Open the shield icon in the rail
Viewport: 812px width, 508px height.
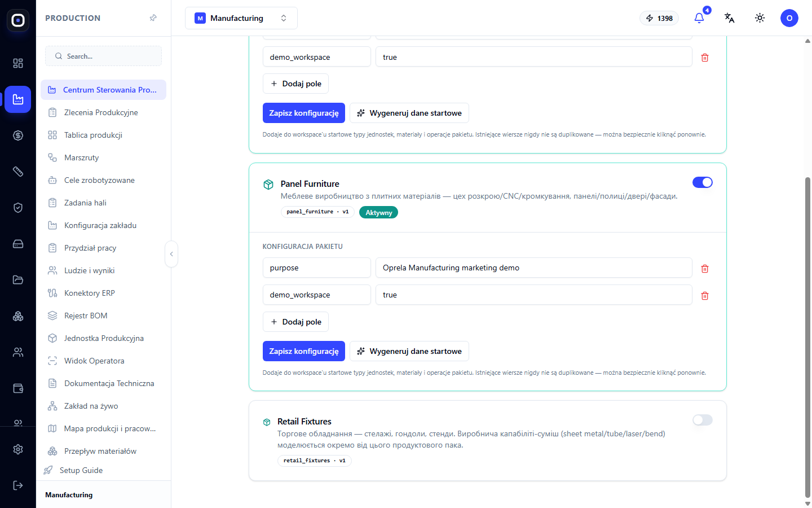[x=18, y=208]
